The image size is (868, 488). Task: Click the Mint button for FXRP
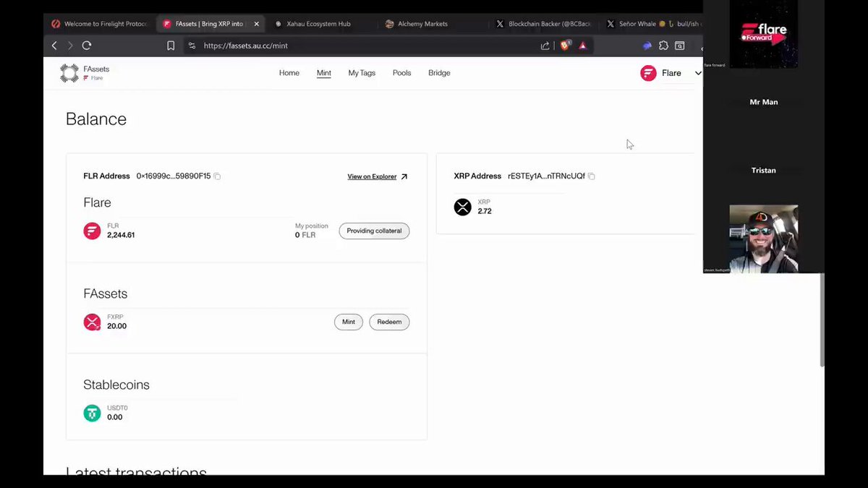pyautogui.click(x=349, y=322)
